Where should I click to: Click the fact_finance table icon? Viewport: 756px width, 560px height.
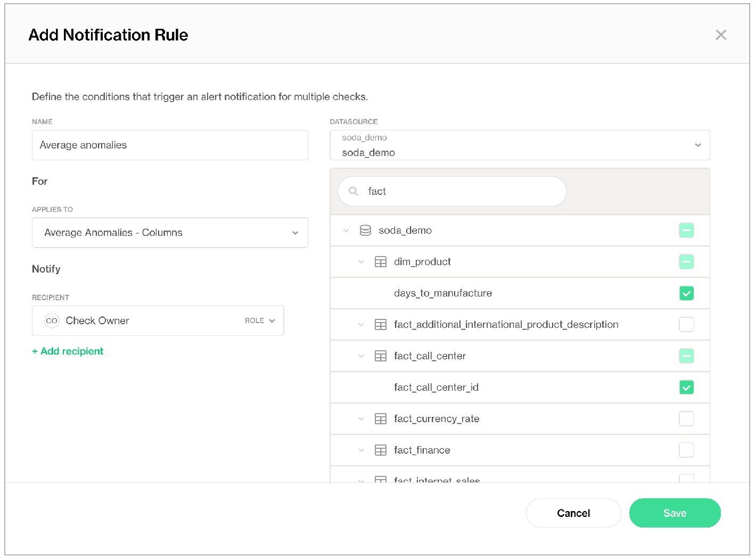[381, 450]
